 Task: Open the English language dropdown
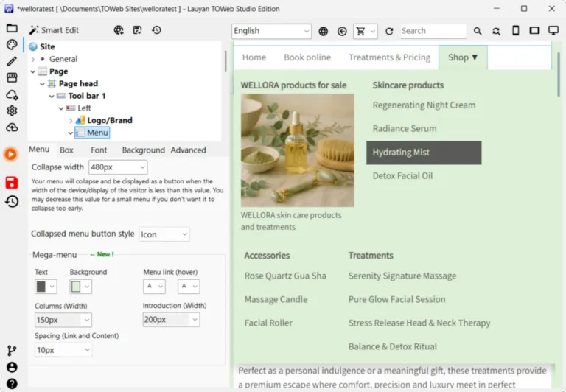pyautogui.click(x=271, y=31)
